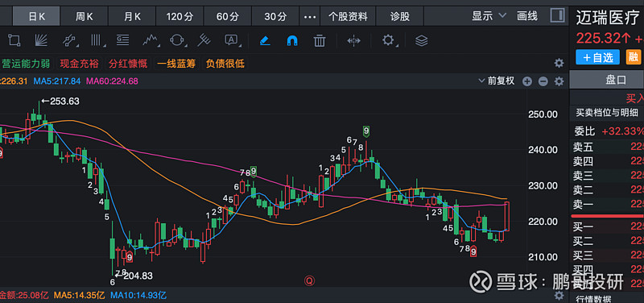The image size is (644, 303).
Task: Select the Gann fan lines tool
Action: point(41,40)
